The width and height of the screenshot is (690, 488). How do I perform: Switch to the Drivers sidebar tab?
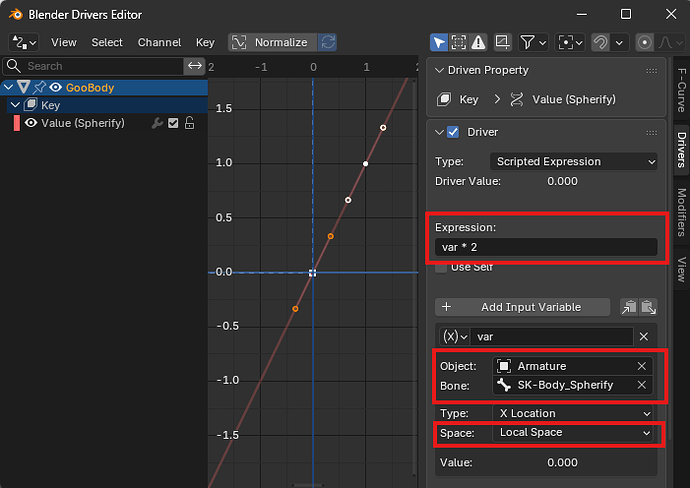[681, 150]
